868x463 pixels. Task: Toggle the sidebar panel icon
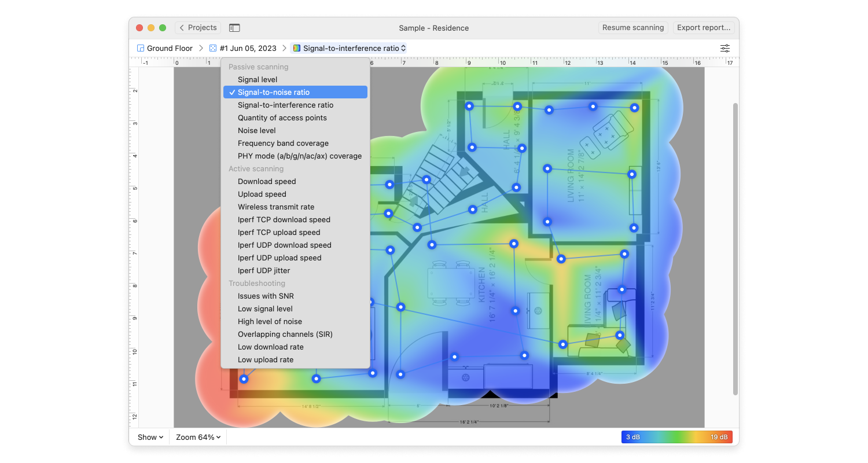coord(234,28)
